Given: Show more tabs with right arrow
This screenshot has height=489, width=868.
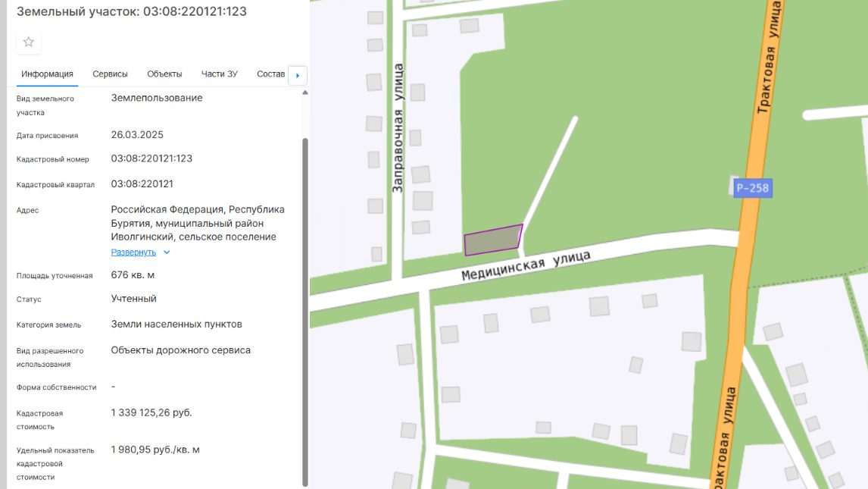Looking at the screenshot, I should pyautogui.click(x=298, y=75).
